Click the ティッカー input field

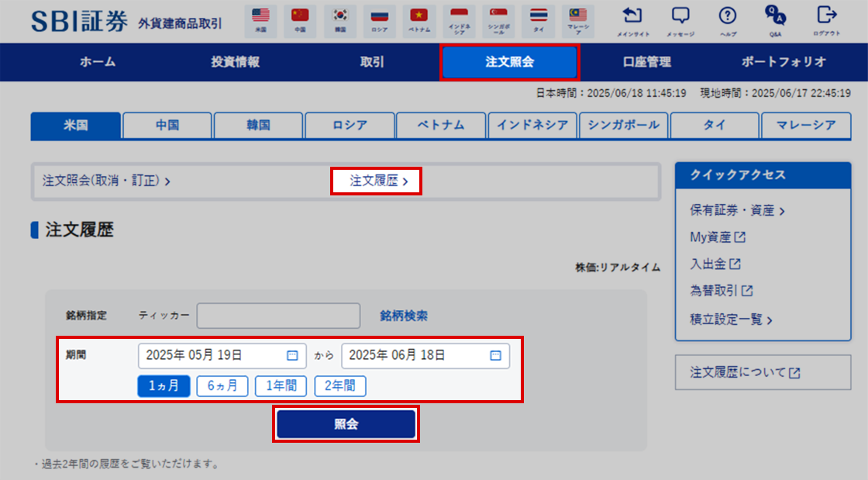278,316
